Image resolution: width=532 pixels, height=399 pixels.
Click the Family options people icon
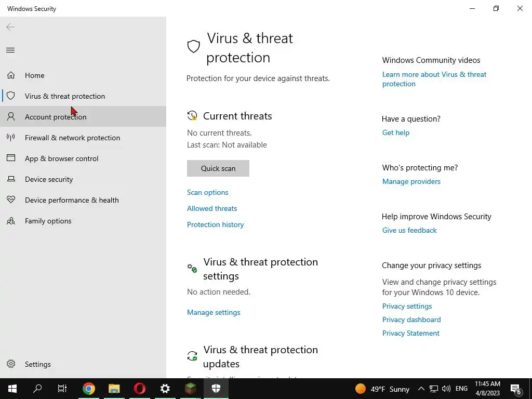click(11, 221)
